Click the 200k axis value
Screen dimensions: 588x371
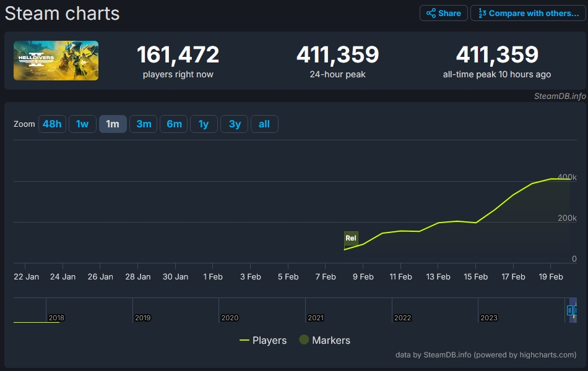click(x=567, y=218)
